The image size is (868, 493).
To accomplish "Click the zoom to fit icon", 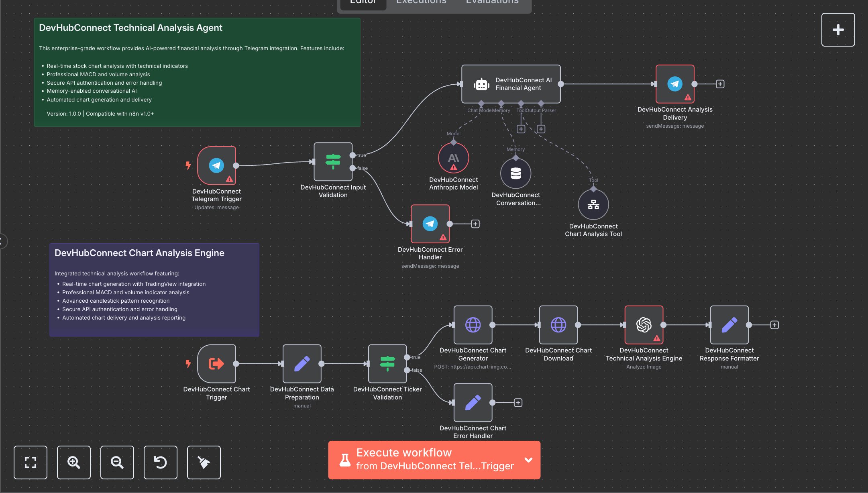I will tap(30, 462).
